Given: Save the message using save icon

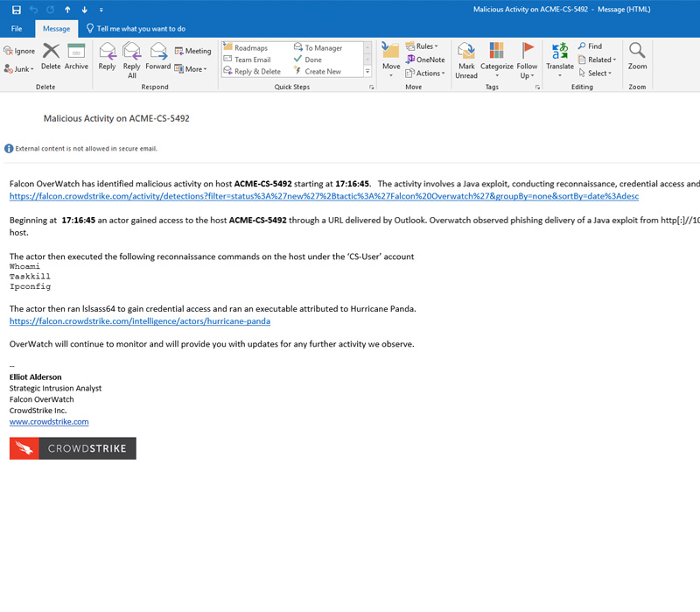Looking at the screenshot, I should [17, 10].
